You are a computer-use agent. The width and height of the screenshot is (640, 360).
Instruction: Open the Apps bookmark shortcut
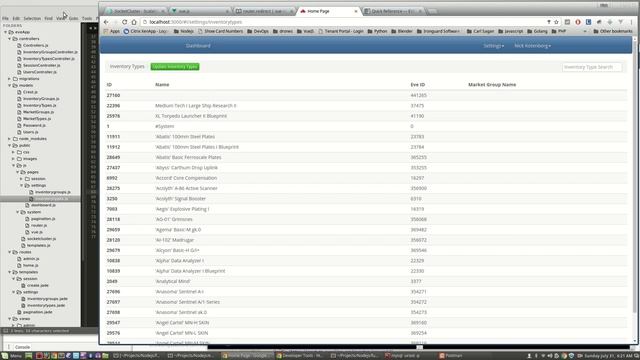point(112,31)
